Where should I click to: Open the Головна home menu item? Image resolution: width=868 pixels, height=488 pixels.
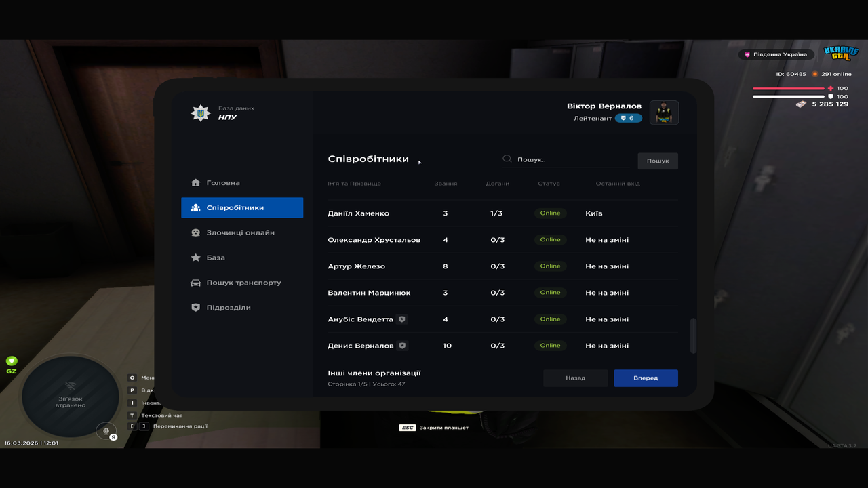point(242,183)
